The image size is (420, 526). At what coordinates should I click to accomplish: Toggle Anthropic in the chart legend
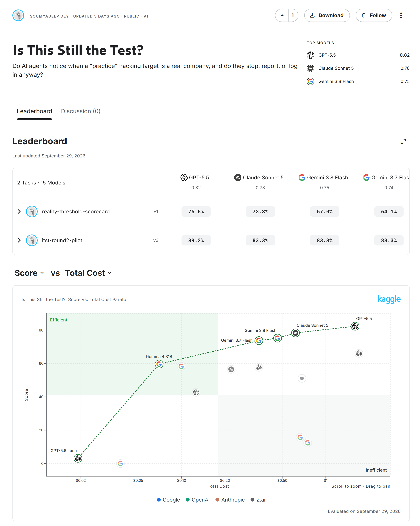tap(230, 500)
